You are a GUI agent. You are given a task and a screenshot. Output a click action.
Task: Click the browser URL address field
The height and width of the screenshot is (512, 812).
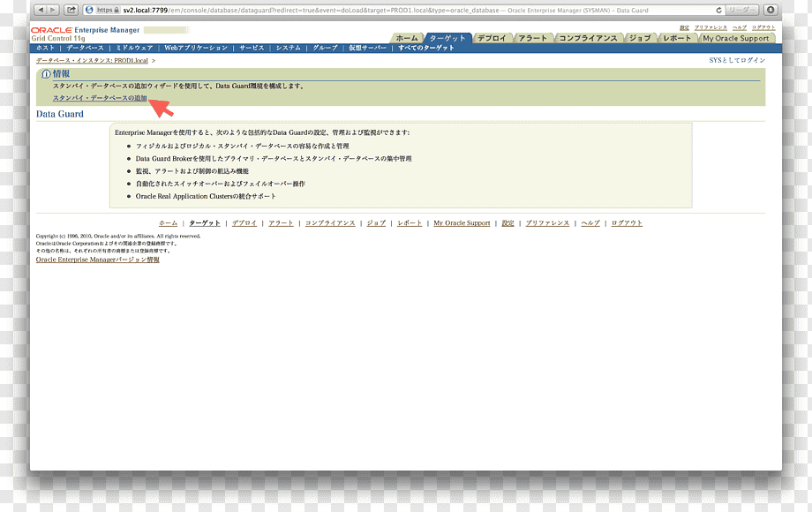(404, 10)
